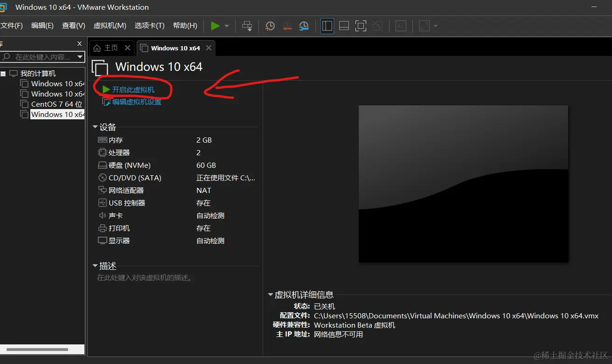Screen dimensions: 612x364
Task: Close the 主页 tab
Action: tap(127, 48)
